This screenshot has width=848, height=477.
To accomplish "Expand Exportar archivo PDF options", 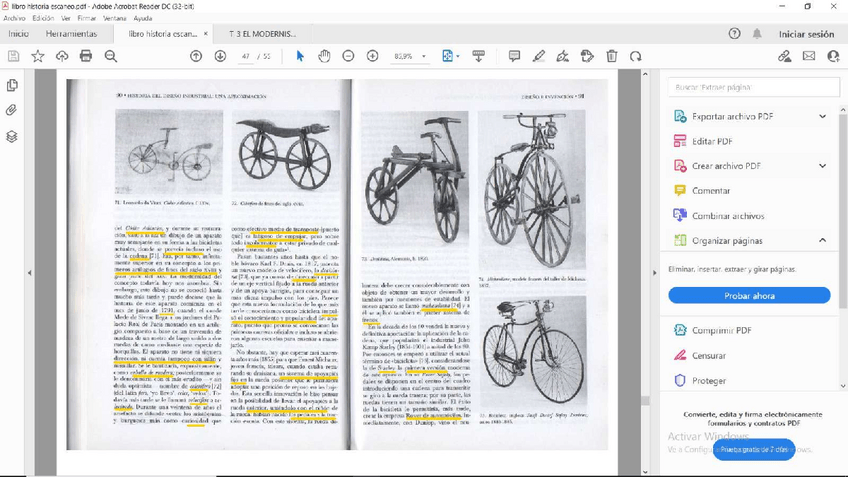I will click(822, 116).
